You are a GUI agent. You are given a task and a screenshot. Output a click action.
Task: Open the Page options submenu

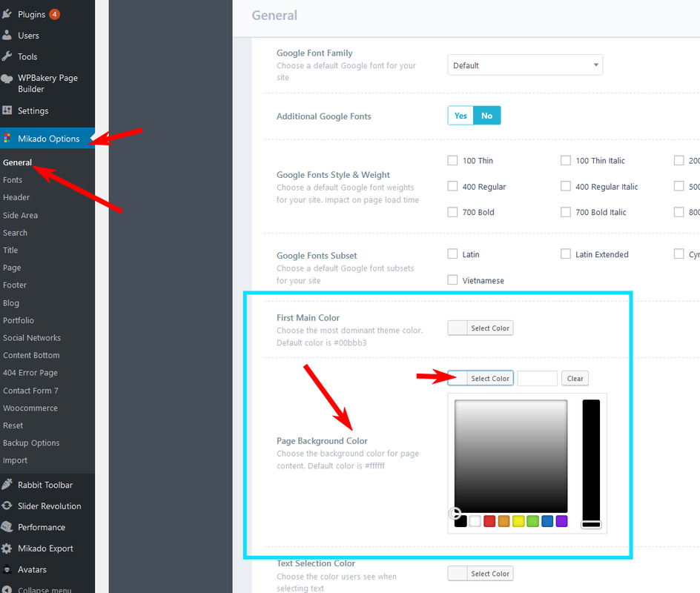[12, 268]
